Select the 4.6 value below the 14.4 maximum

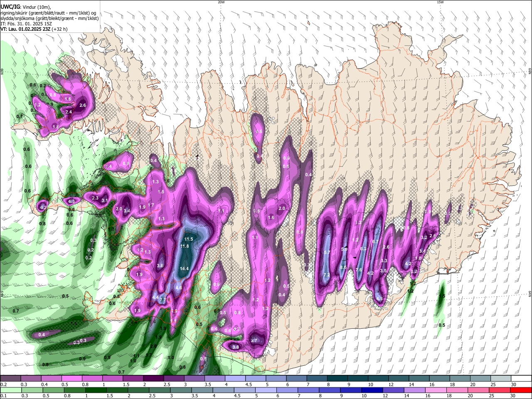click(179, 288)
